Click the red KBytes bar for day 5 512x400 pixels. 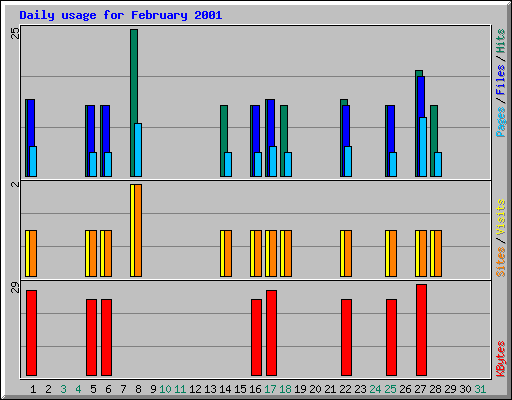point(91,337)
